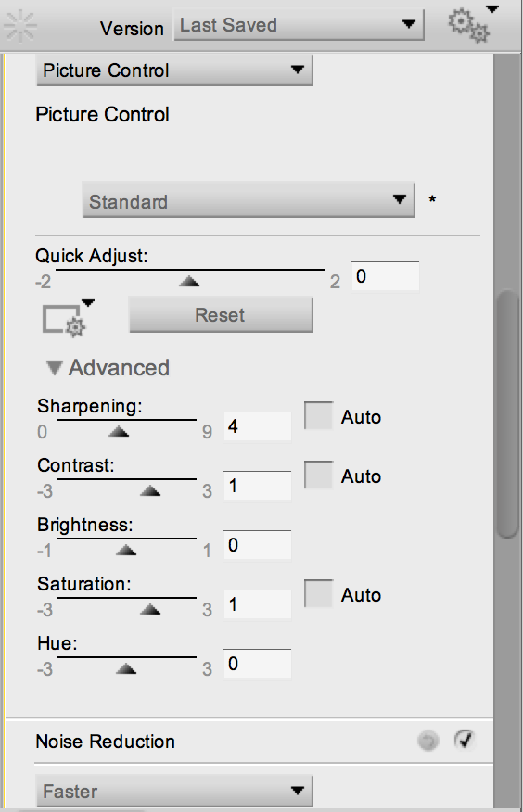Open the Picture Control dropdown at top
The width and height of the screenshot is (523, 812).
click(174, 70)
